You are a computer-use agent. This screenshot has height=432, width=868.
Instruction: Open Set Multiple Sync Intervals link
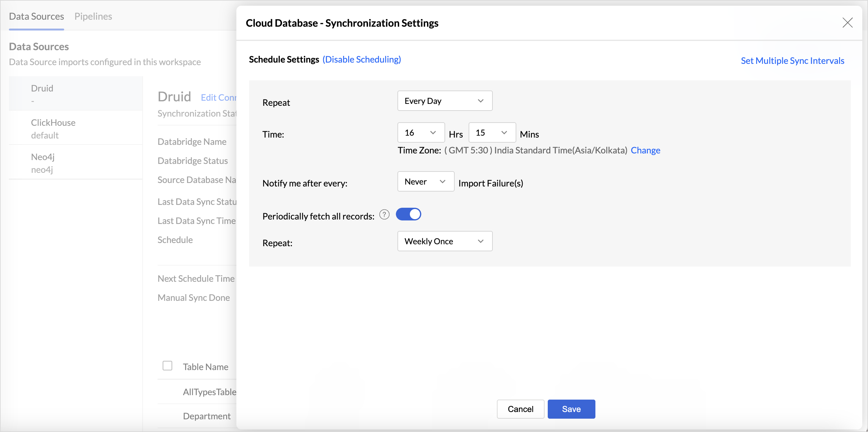[792, 61]
